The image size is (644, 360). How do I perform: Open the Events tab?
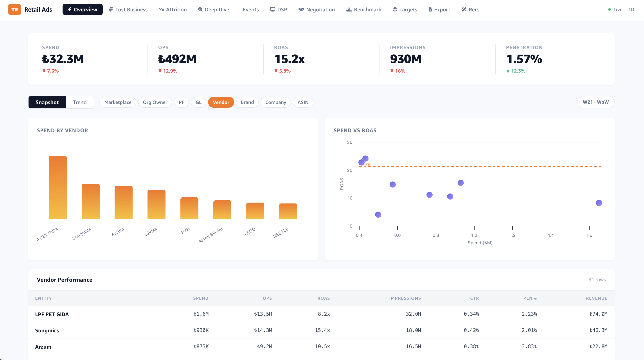(251, 9)
